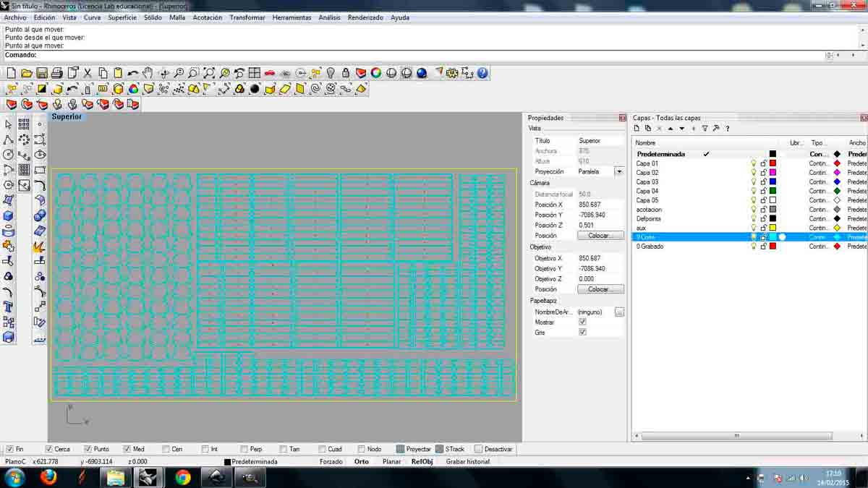The height and width of the screenshot is (488, 868).
Task: Toggle the Mostrar wallpaper checkbox
Action: click(x=582, y=322)
